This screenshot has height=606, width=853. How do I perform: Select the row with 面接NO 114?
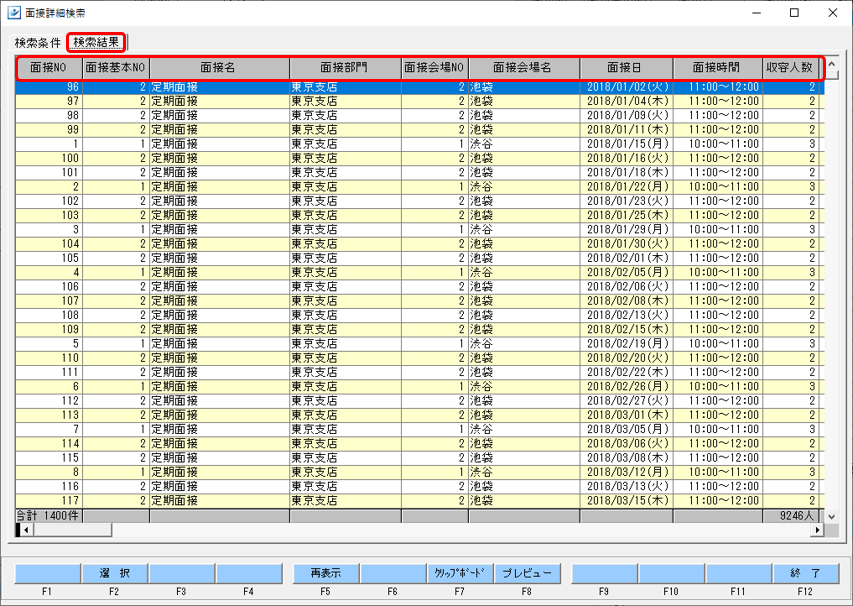click(419, 443)
